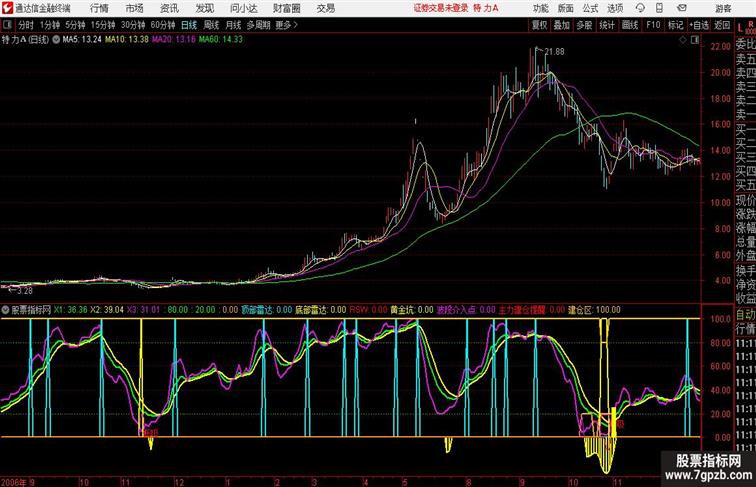
Task: Expand the 特力A indicator dropdown arrow
Action: (x=56, y=40)
